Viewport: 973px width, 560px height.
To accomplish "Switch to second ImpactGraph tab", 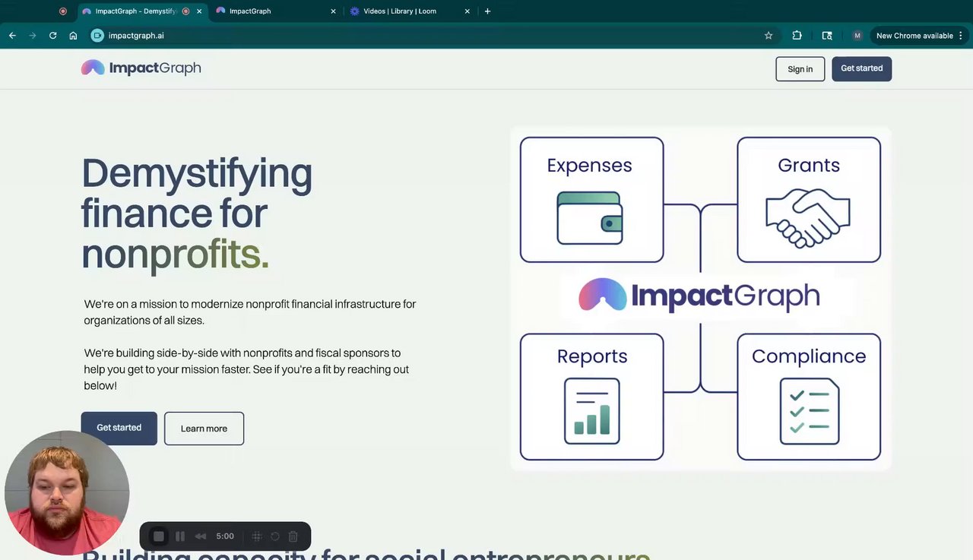I will 275,11.
